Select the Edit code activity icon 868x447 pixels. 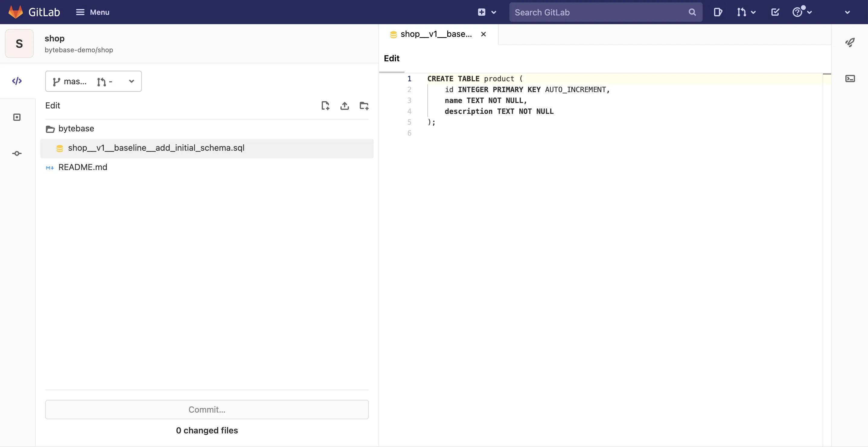17,81
